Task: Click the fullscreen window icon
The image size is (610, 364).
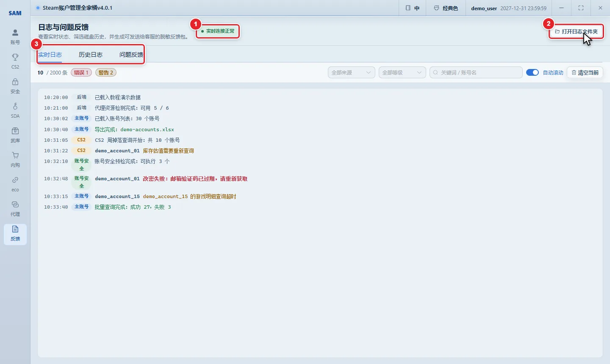Action: point(581,8)
